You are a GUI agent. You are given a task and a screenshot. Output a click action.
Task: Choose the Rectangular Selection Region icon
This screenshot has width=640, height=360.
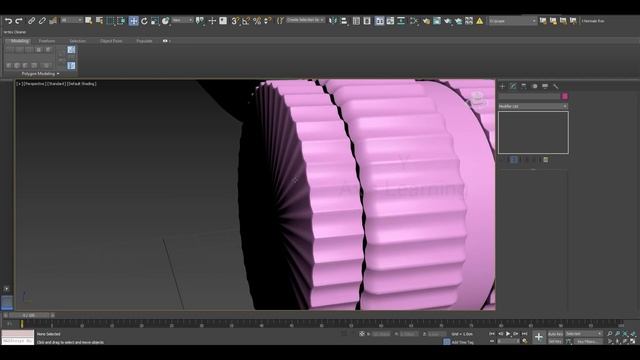pos(110,21)
